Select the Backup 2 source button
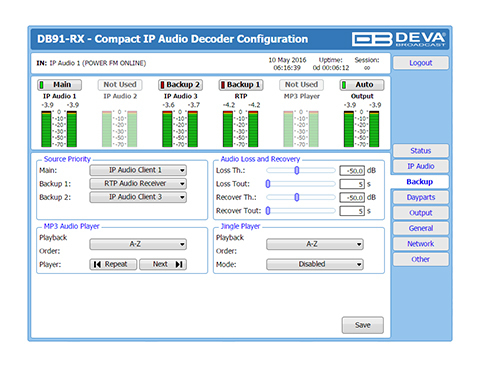Screen dimensions: 488x368 pyautogui.click(x=180, y=85)
